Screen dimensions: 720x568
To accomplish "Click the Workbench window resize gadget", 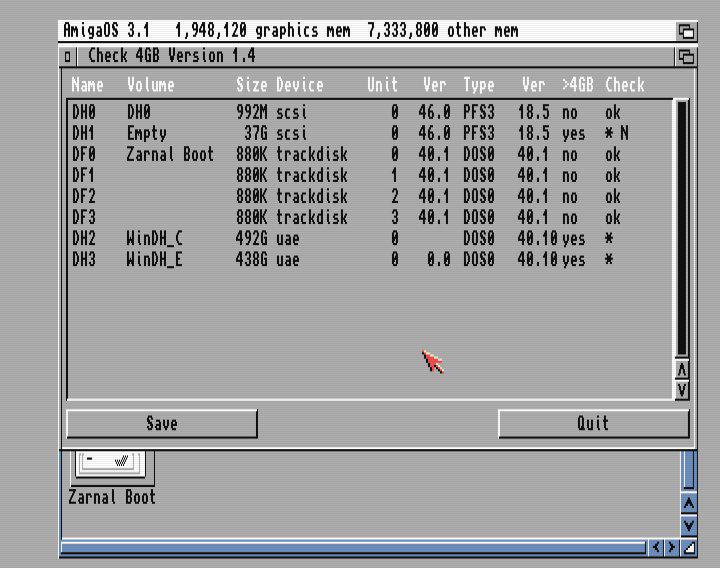I will (x=689, y=547).
